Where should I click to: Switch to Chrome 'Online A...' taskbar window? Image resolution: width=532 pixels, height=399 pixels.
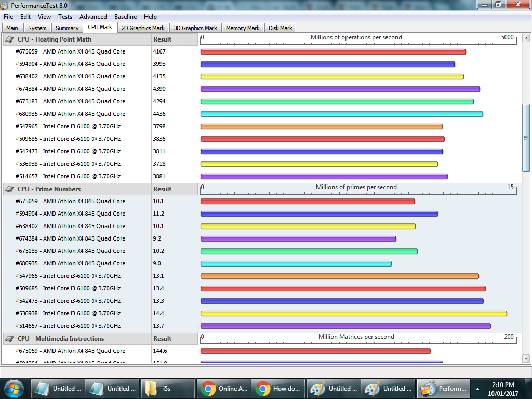(x=223, y=389)
